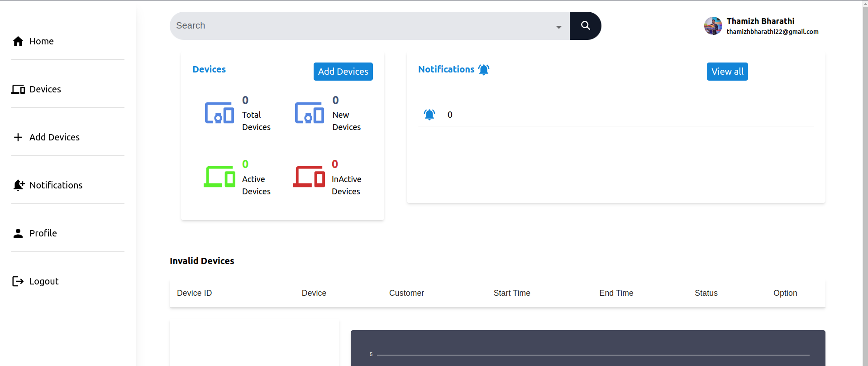Click the End Time column header
The image size is (868, 366).
point(616,293)
